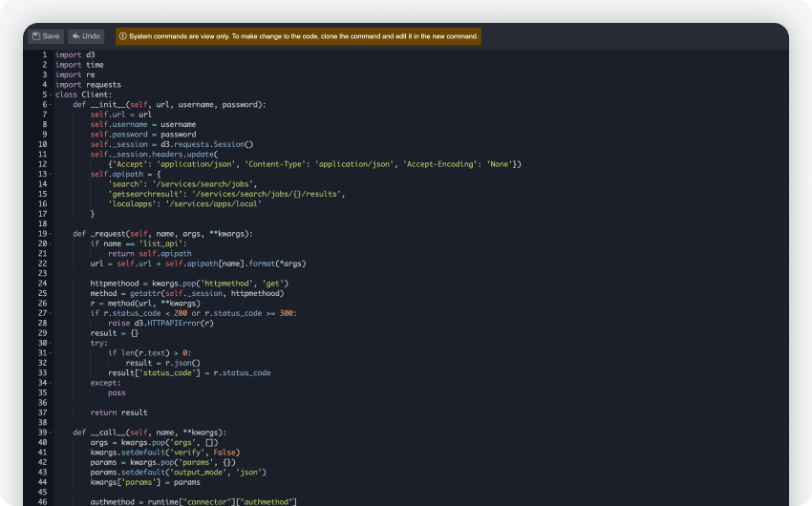Click the warning icon in the orange banner
The image size is (812, 506).
[x=123, y=36]
